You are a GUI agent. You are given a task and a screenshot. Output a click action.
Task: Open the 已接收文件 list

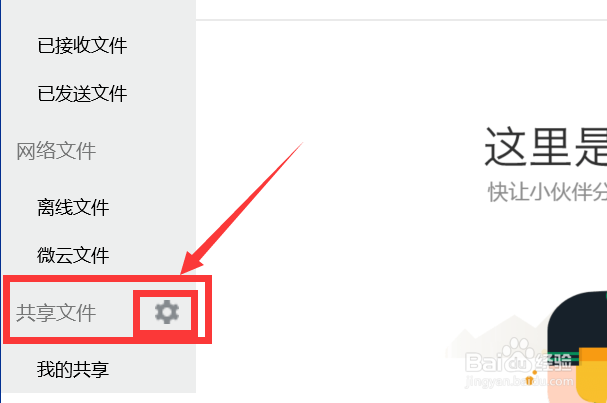click(x=82, y=45)
